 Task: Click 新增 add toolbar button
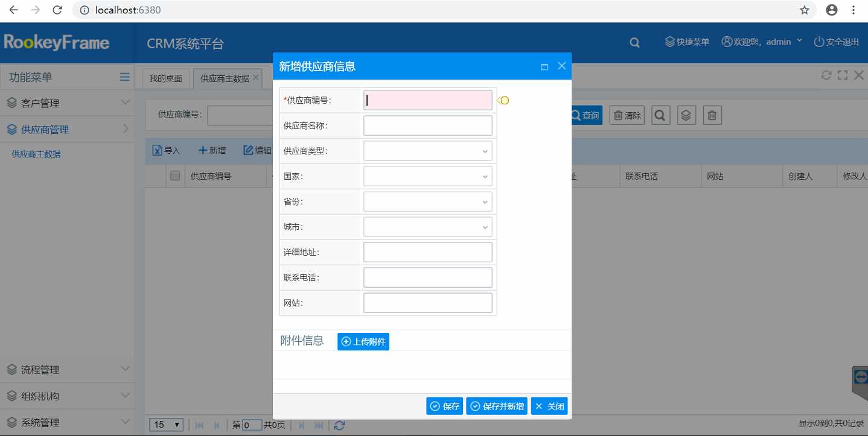pos(212,150)
